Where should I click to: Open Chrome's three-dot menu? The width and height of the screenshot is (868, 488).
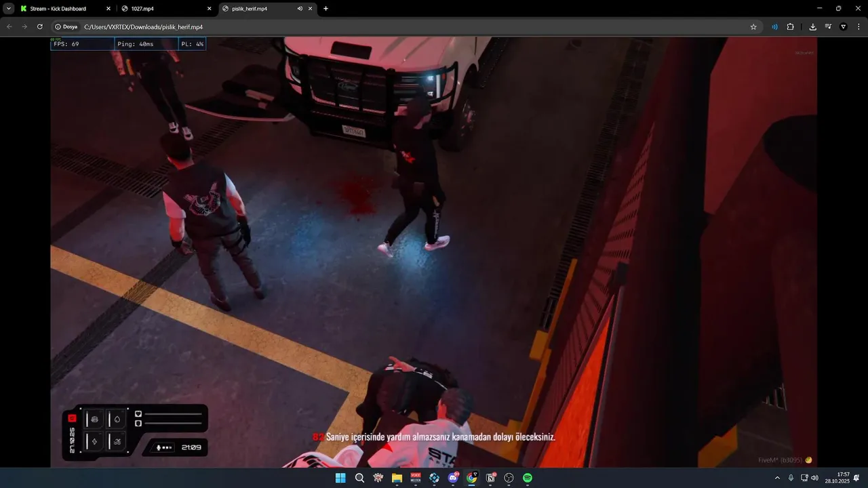(859, 26)
